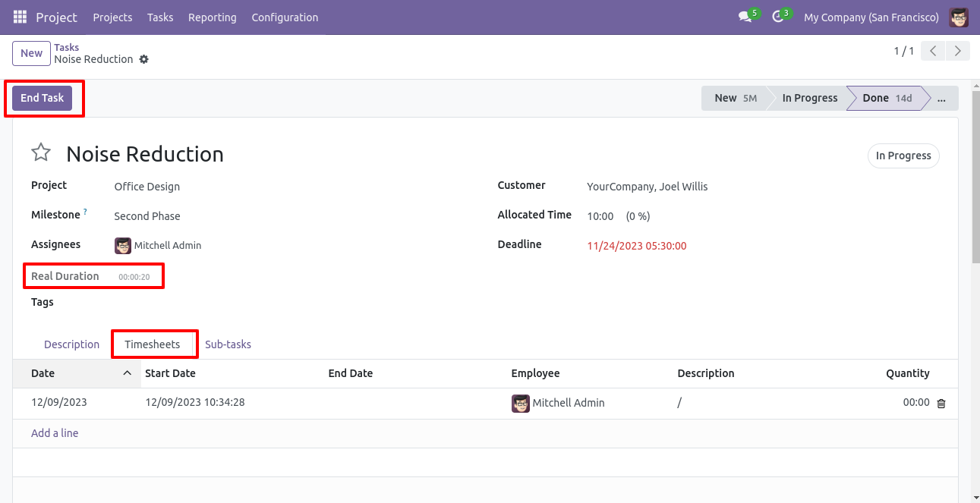Open the Reporting menu

pos(212,17)
